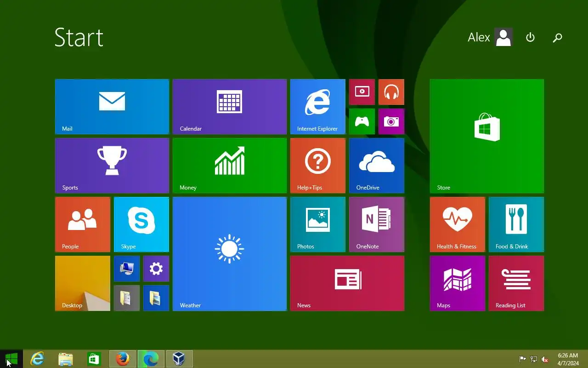Open the small PC settings gear tile
The width and height of the screenshot is (588, 368).
pos(156,269)
